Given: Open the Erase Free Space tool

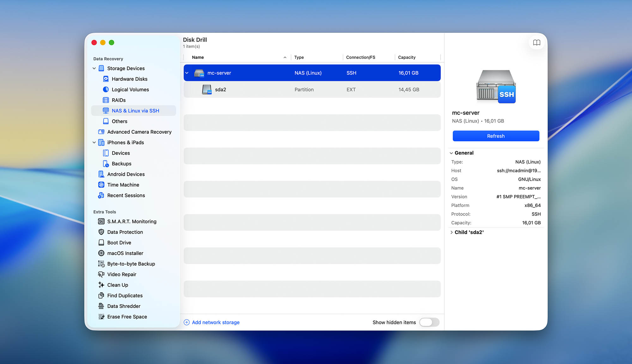Looking at the screenshot, I should tap(127, 316).
